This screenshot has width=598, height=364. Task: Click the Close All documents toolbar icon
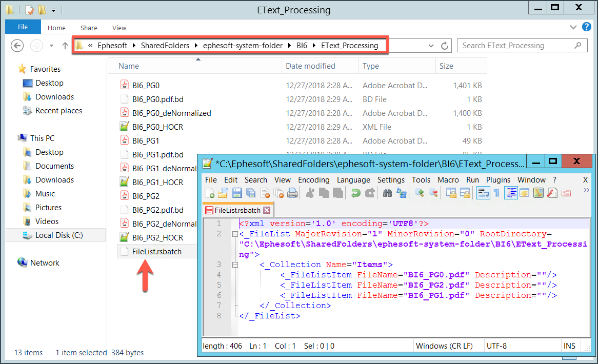pos(278,193)
